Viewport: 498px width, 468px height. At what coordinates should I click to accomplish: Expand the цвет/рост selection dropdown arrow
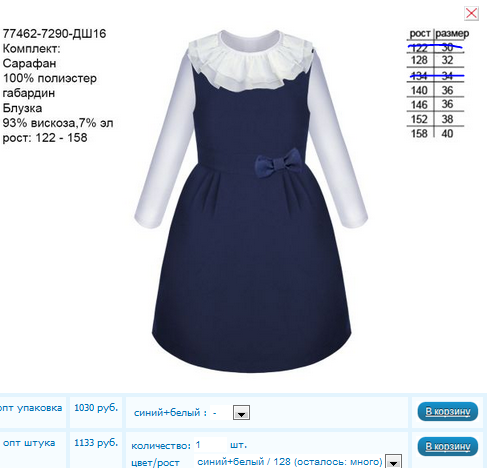pos(393,462)
